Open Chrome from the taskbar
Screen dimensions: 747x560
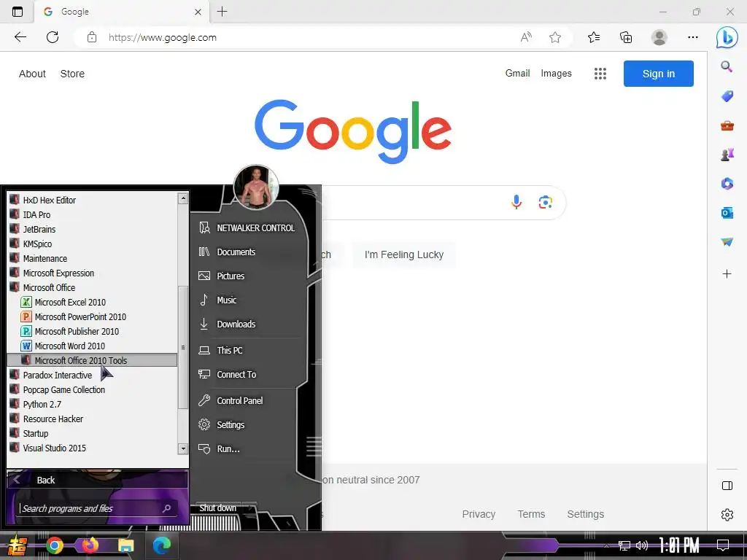click(55, 545)
